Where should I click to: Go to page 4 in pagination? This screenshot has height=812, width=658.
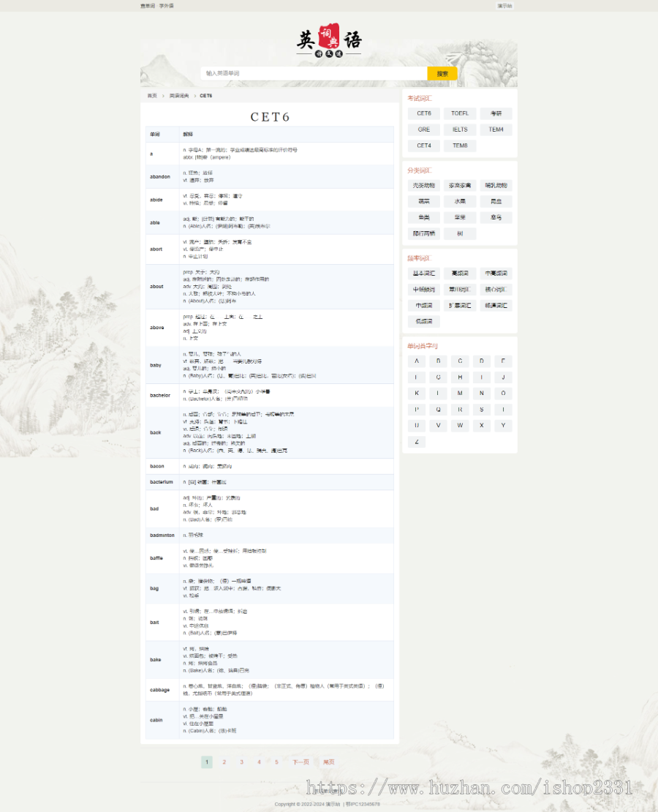point(260,762)
